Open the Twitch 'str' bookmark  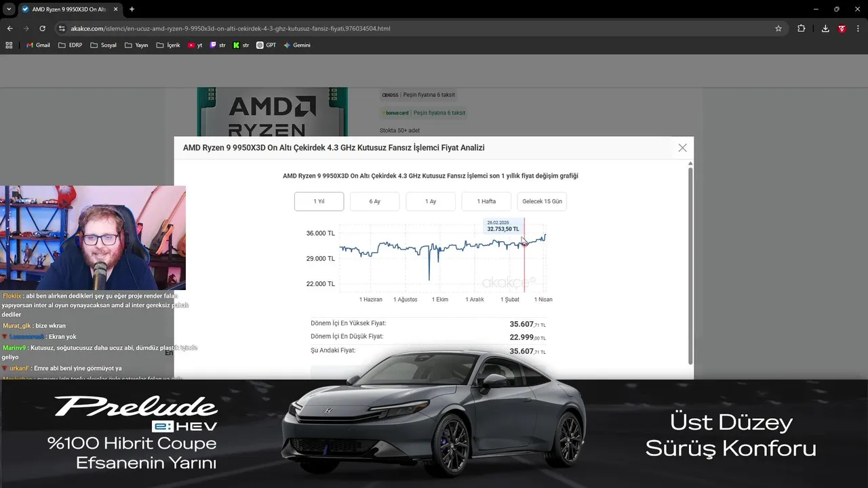(218, 45)
